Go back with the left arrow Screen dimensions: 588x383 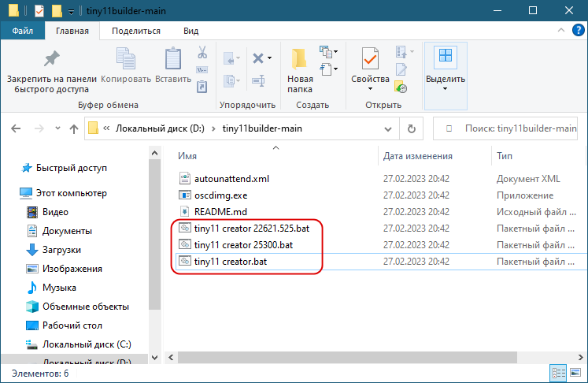[16, 128]
